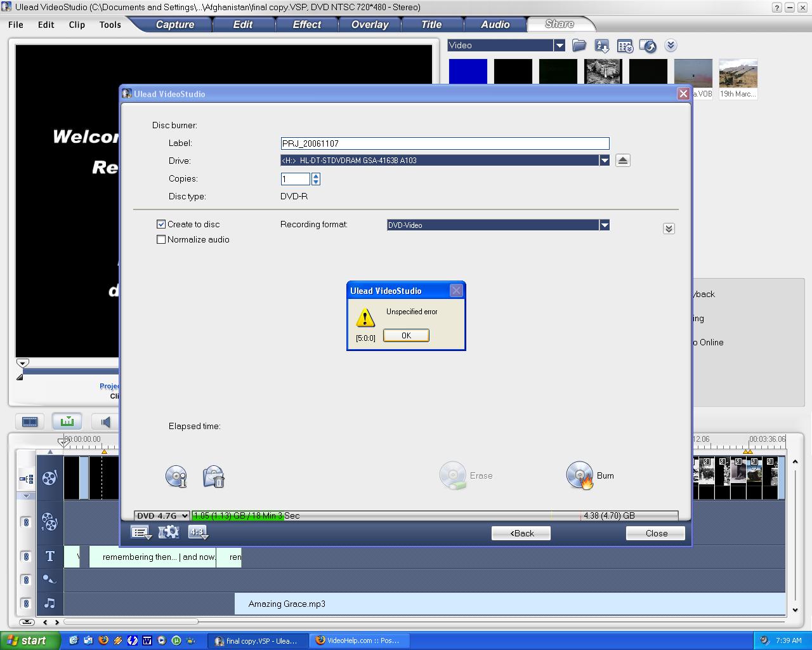Toggle ripple editing on title track
This screenshot has height=650, width=812.
[26, 557]
